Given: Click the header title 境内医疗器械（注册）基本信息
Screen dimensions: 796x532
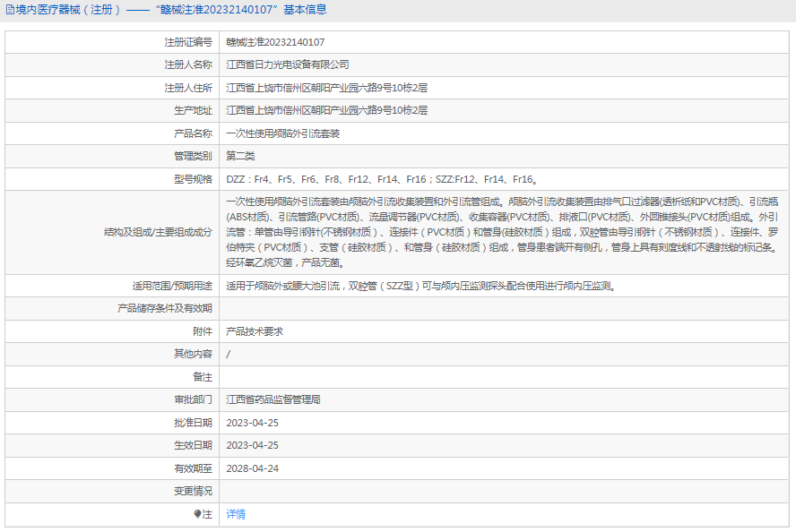Looking at the screenshot, I should click(170, 10).
